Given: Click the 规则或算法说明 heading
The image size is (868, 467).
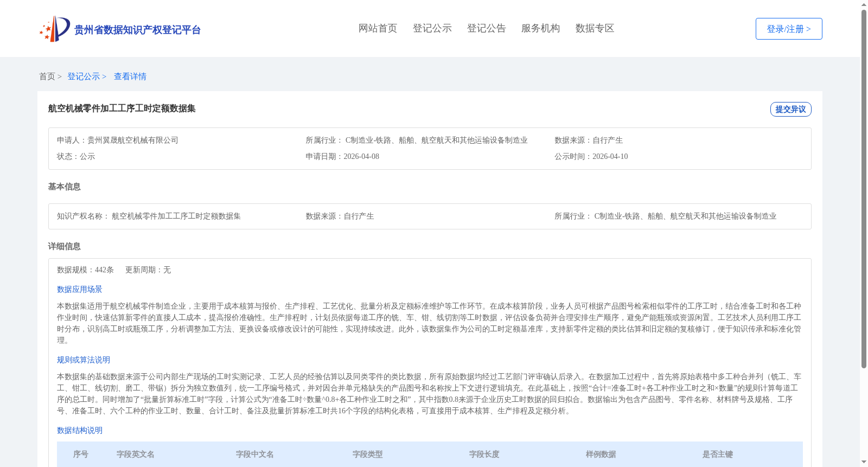Looking at the screenshot, I should pyautogui.click(x=84, y=360).
